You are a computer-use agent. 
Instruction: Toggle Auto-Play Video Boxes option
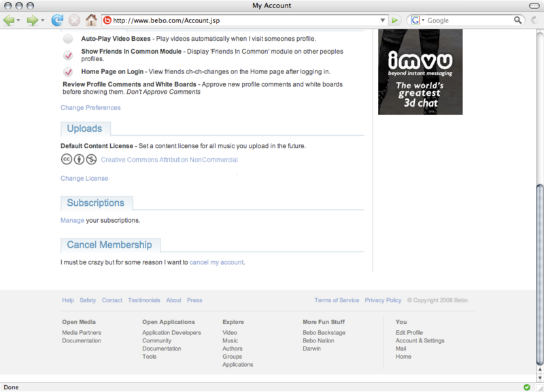68,39
